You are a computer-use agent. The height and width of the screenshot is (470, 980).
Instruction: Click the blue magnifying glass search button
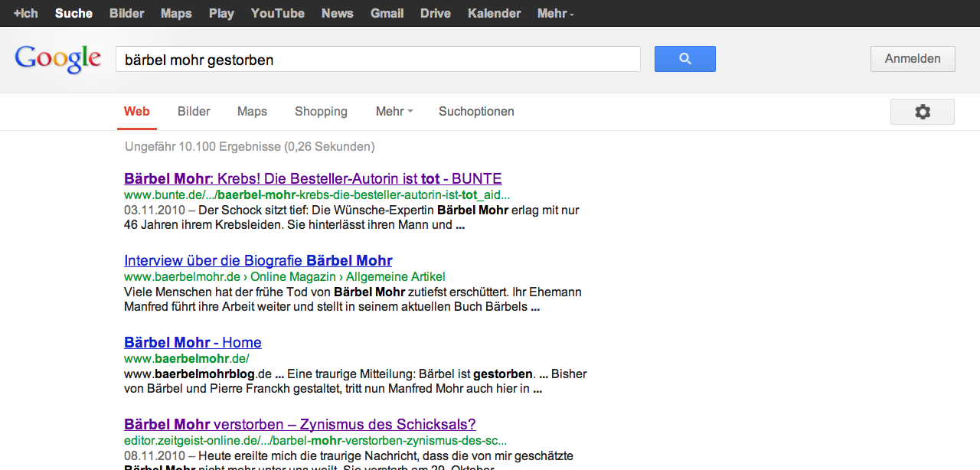point(684,59)
